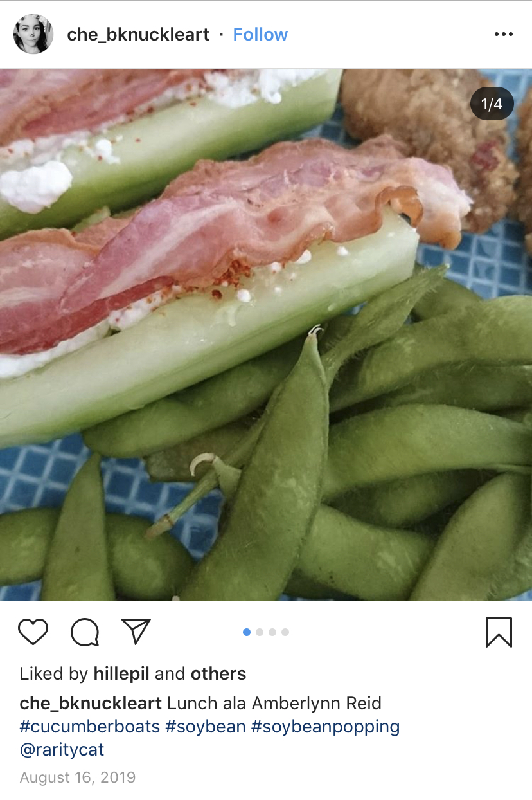Image resolution: width=532 pixels, height=800 pixels.
Task: Open the che_bknuckleart username in header
Action: [x=138, y=35]
